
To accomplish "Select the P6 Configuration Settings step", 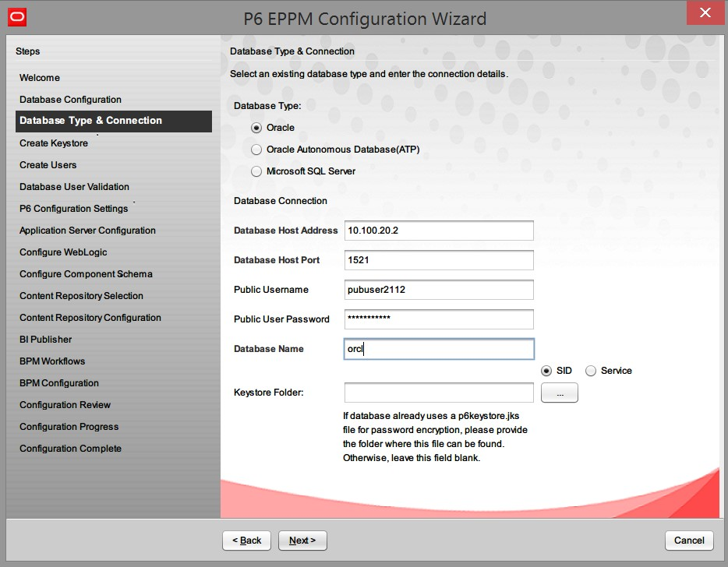I will coord(73,208).
